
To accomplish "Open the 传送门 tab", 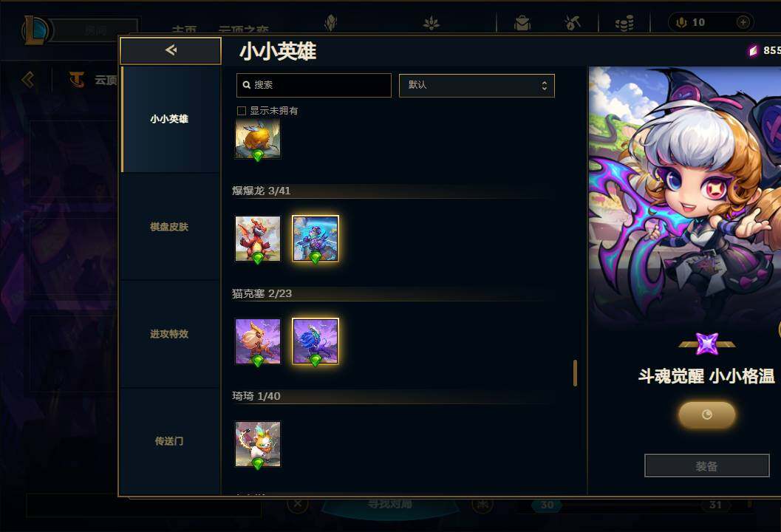I will point(169,441).
